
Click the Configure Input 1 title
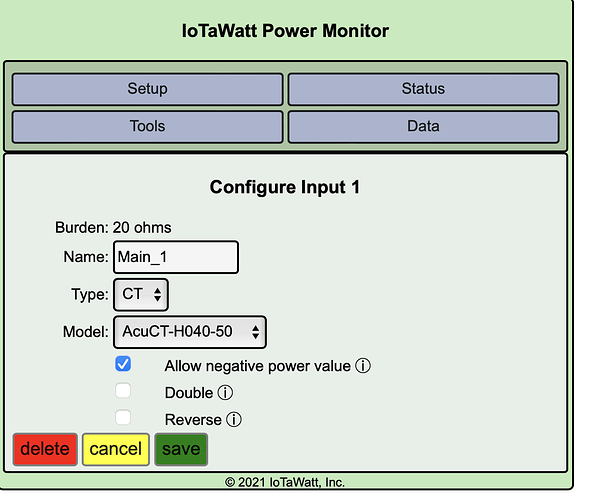[285, 187]
